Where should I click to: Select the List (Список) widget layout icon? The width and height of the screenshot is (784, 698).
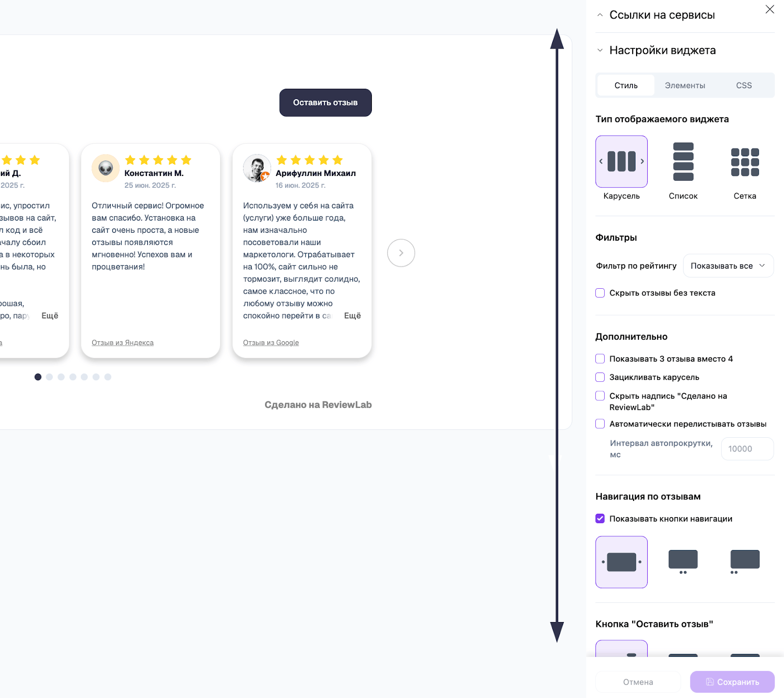tap(683, 162)
